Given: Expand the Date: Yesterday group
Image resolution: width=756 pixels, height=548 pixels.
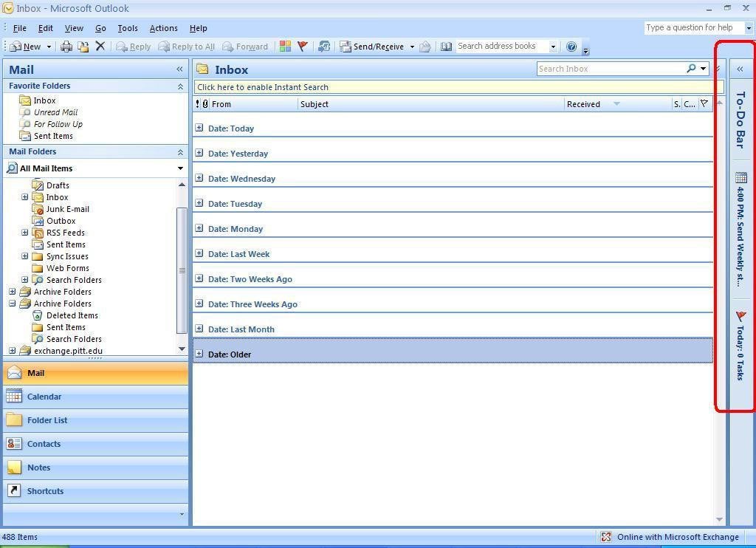Looking at the screenshot, I should click(x=199, y=153).
